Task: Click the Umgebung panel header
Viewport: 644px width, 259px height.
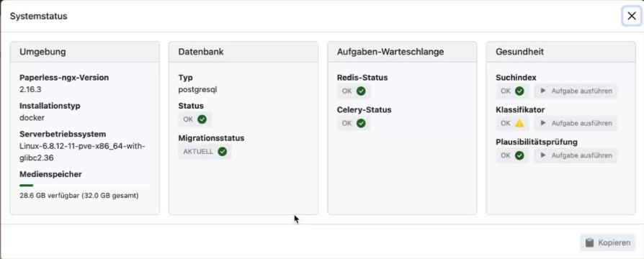Action: 84,52
